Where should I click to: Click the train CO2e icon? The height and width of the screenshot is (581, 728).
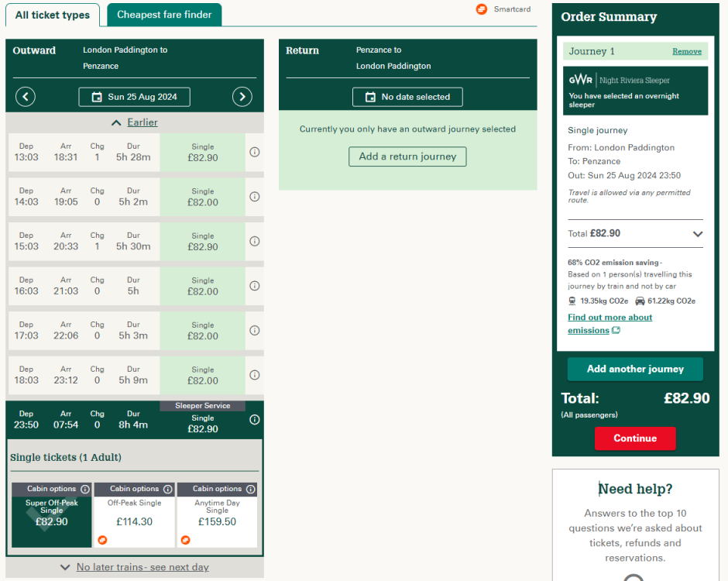tap(572, 301)
